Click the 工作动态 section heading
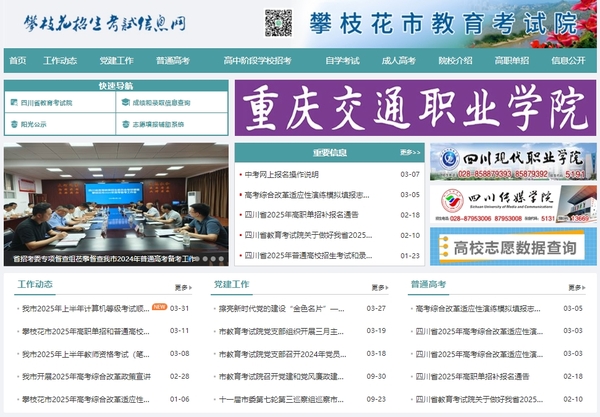The image size is (600, 417). (x=35, y=284)
